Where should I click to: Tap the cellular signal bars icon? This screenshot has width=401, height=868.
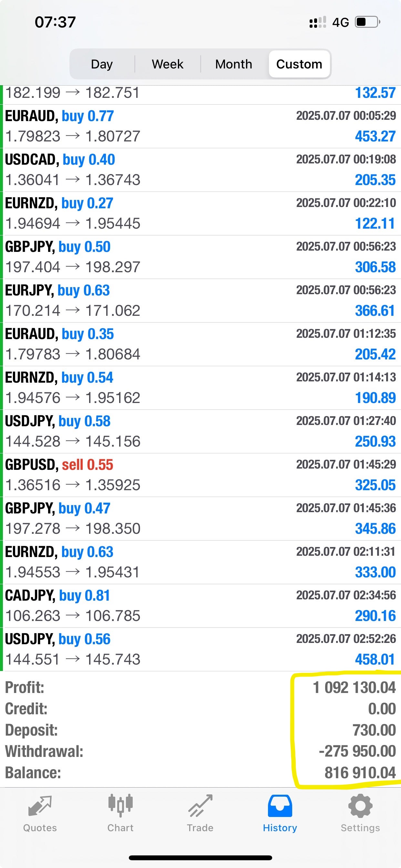click(317, 22)
